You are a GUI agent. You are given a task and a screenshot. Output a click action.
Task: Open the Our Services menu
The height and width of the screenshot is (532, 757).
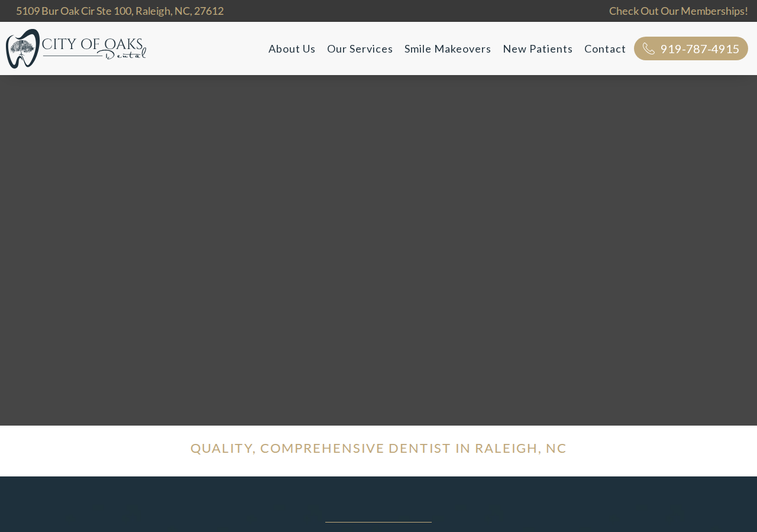tap(360, 48)
